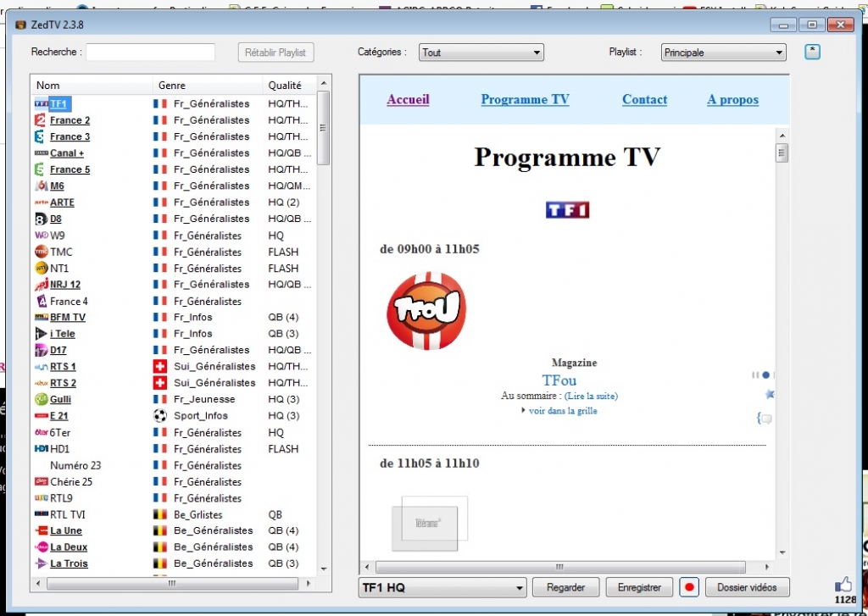The image size is (868, 616).
Task: Click the France 4 channel logo icon
Action: click(x=42, y=301)
